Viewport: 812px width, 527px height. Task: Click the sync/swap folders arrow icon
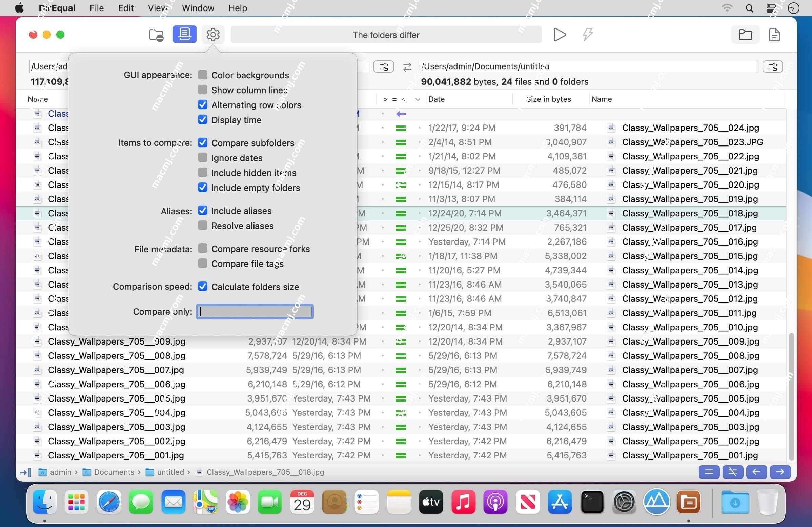pos(407,66)
